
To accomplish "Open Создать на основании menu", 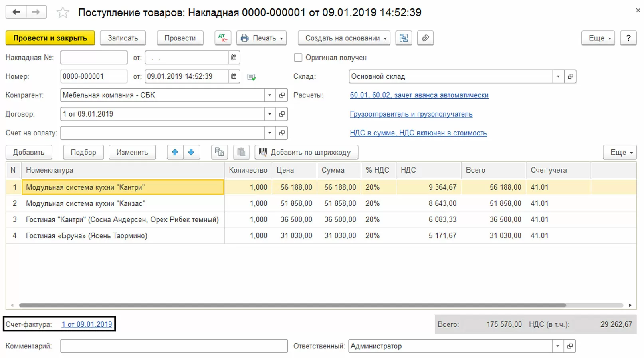I will click(344, 38).
